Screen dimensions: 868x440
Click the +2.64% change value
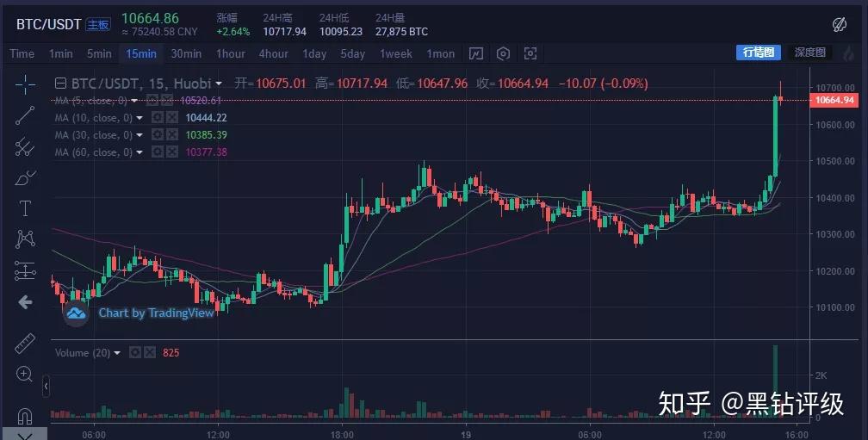(233, 32)
